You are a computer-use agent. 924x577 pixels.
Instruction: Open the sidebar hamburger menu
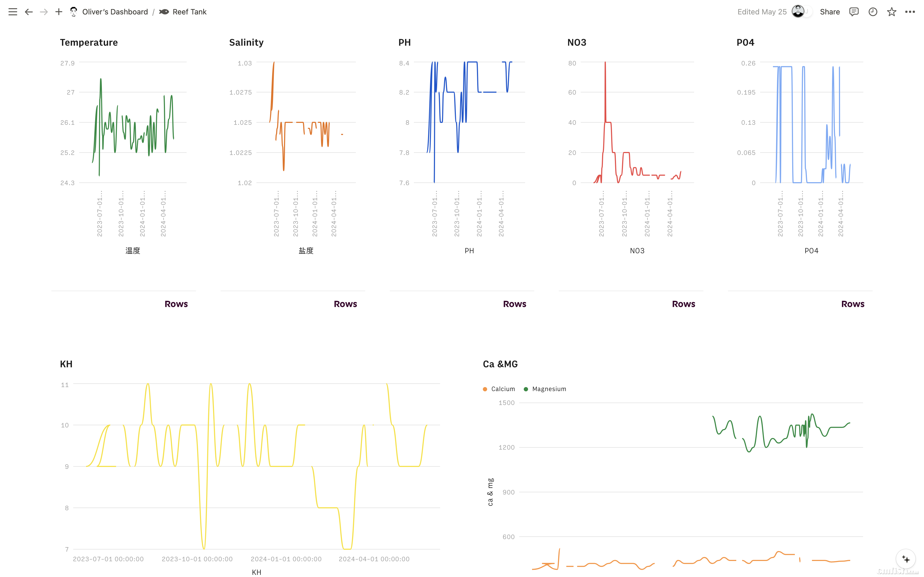[13, 12]
